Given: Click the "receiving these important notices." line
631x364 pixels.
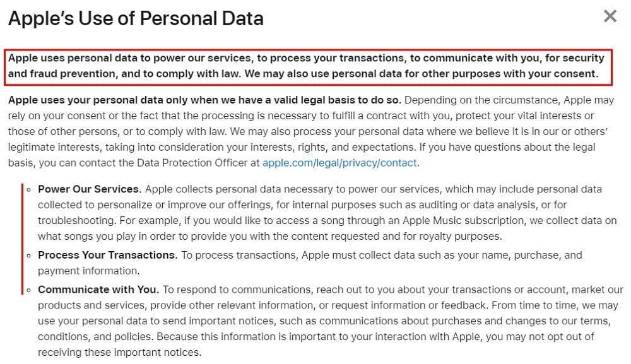Looking at the screenshot, I should tap(119, 353).
